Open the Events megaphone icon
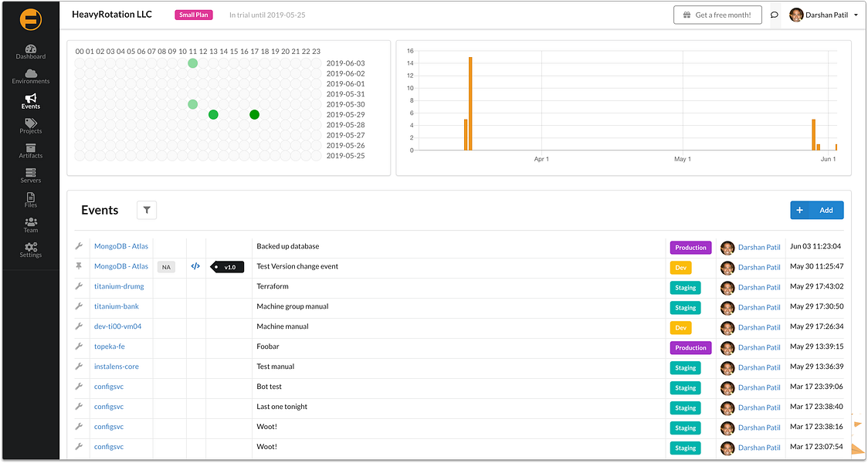 coord(31,99)
